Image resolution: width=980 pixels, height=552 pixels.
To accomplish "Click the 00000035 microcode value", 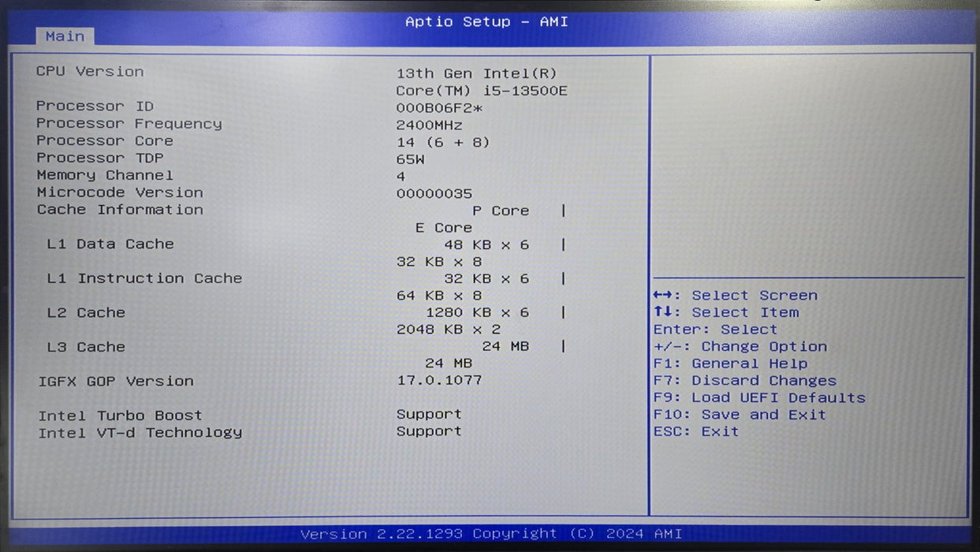I will point(434,194).
